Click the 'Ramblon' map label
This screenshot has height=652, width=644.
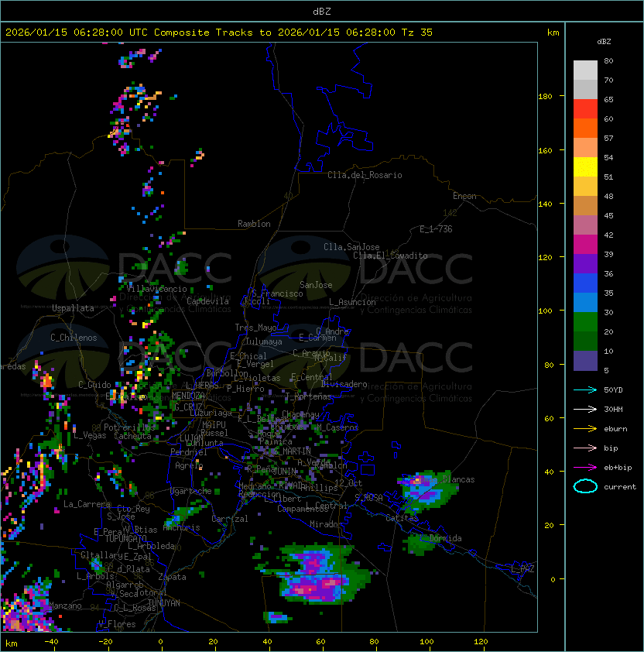point(254,224)
